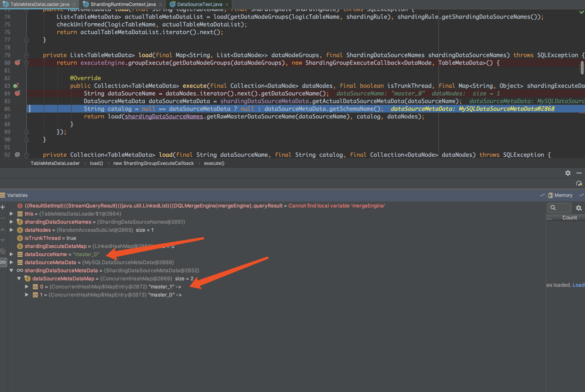The width and height of the screenshot is (585, 392).
Task: Toggle the Show Watches glasses icon
Action: tap(3, 262)
